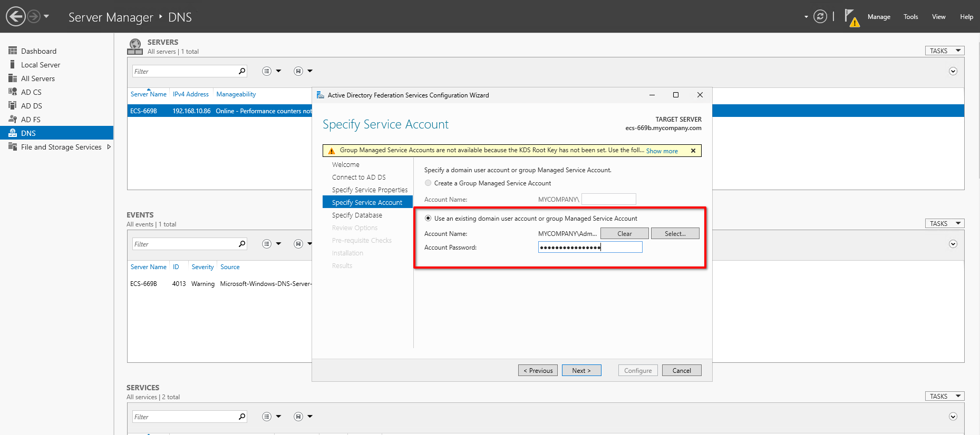980x435 pixels.
Task: Open the Manage menu
Action: click(879, 17)
